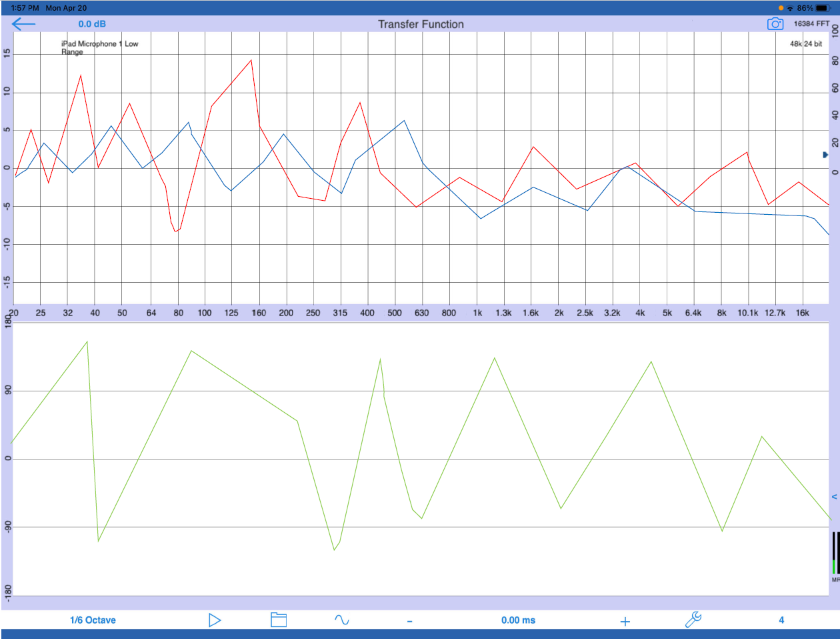This screenshot has width=840, height=639.
Task: Select the 48k 24 bit format label
Action: (x=805, y=44)
